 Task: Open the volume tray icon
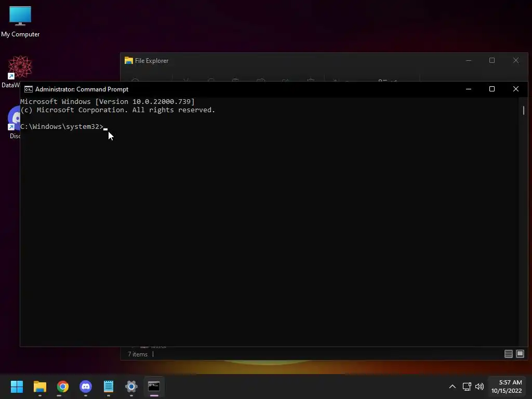pos(480,387)
